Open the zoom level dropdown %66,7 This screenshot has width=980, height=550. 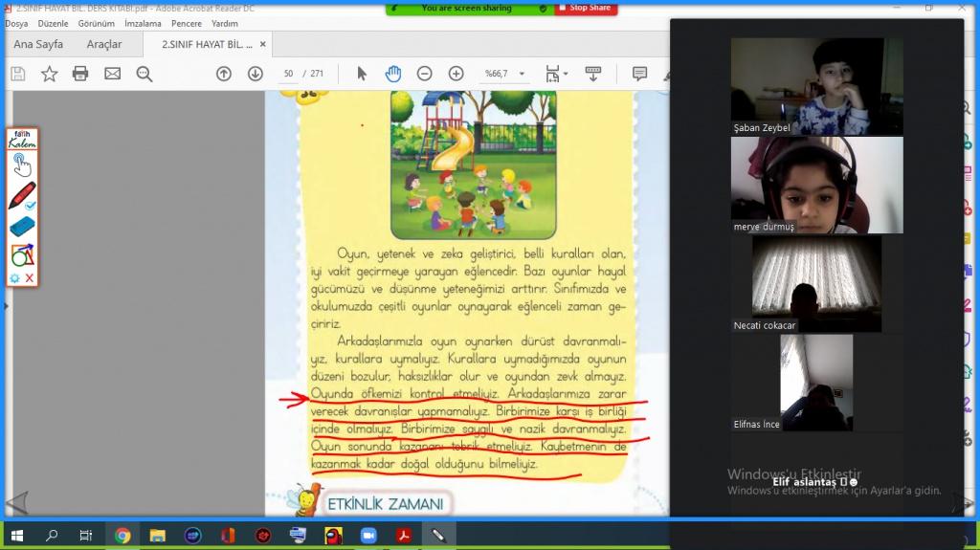[504, 74]
